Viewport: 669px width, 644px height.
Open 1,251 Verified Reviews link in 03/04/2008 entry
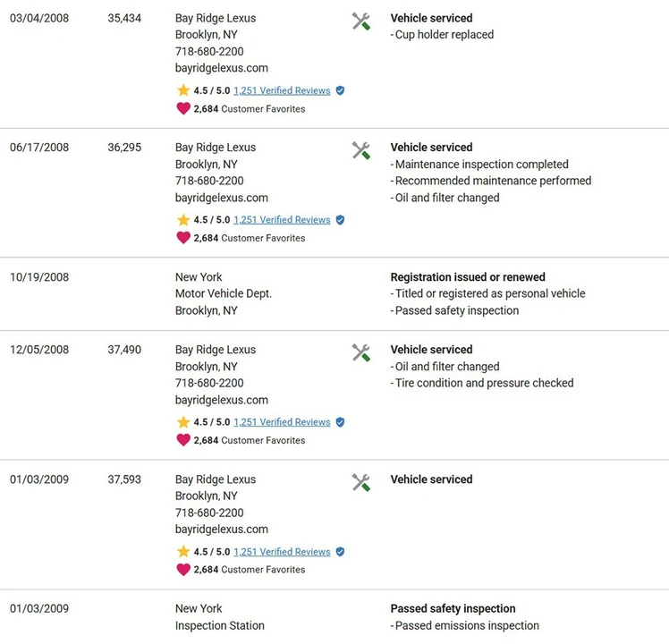tap(282, 90)
